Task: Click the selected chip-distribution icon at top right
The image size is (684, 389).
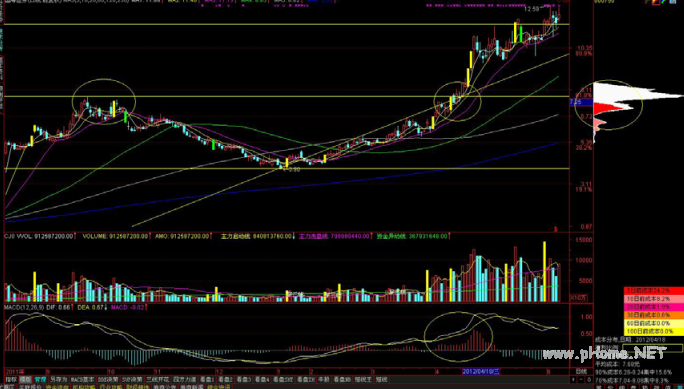Action: coord(656,2)
